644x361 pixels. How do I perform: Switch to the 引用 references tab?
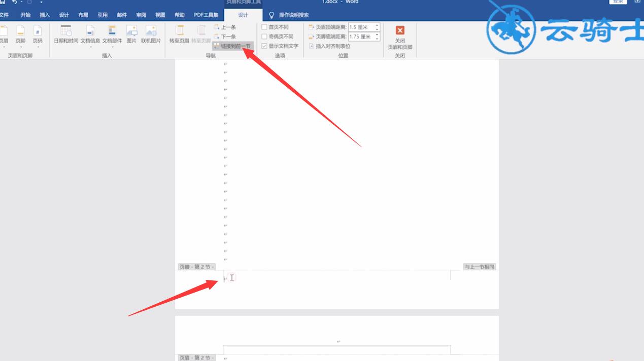[x=103, y=15]
